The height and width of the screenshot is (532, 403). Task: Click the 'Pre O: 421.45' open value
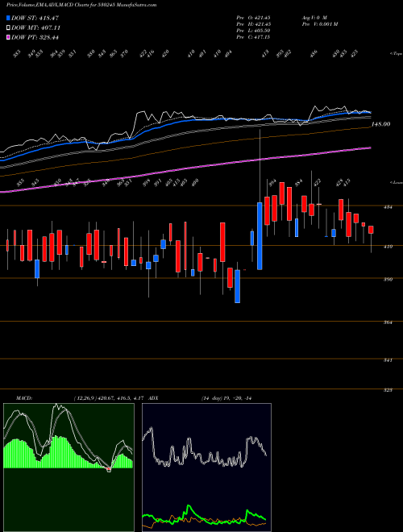(x=253, y=18)
